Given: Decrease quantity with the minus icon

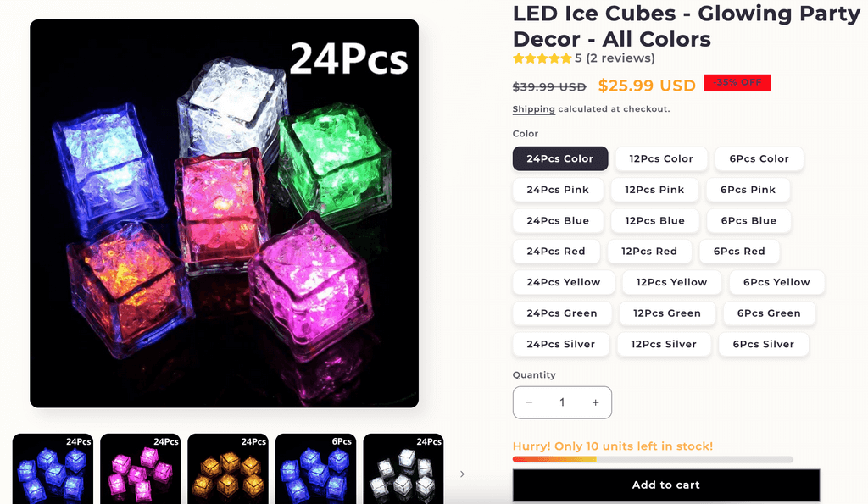Looking at the screenshot, I should 529,402.
